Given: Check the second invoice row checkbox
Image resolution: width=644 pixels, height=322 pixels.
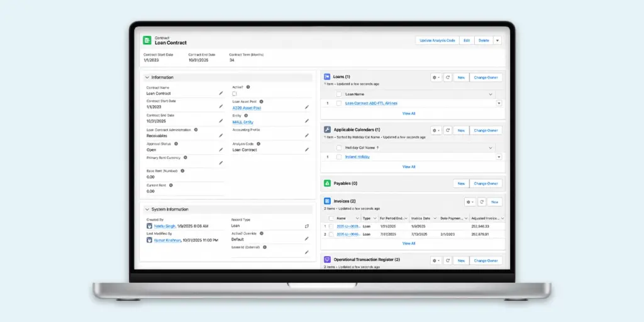Looking at the screenshot, I should [331, 234].
